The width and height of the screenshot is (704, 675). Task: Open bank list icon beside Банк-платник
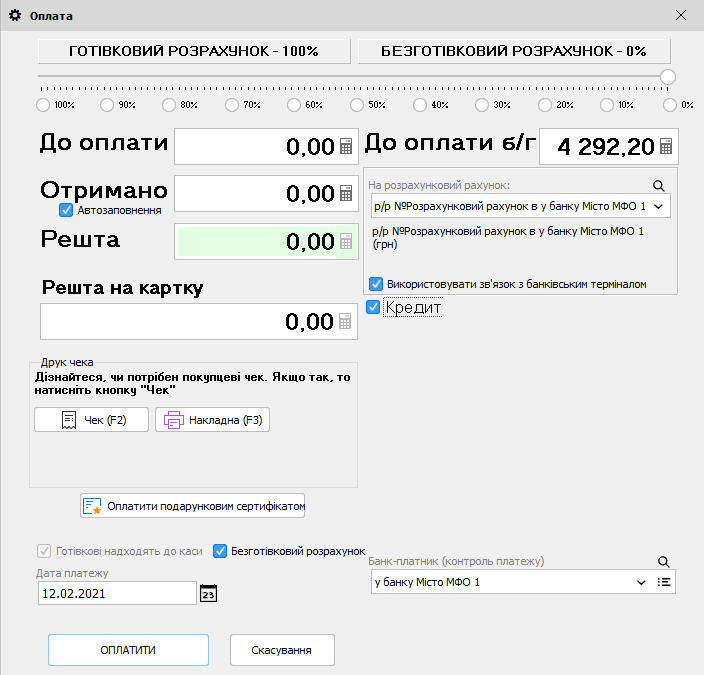pos(664,582)
